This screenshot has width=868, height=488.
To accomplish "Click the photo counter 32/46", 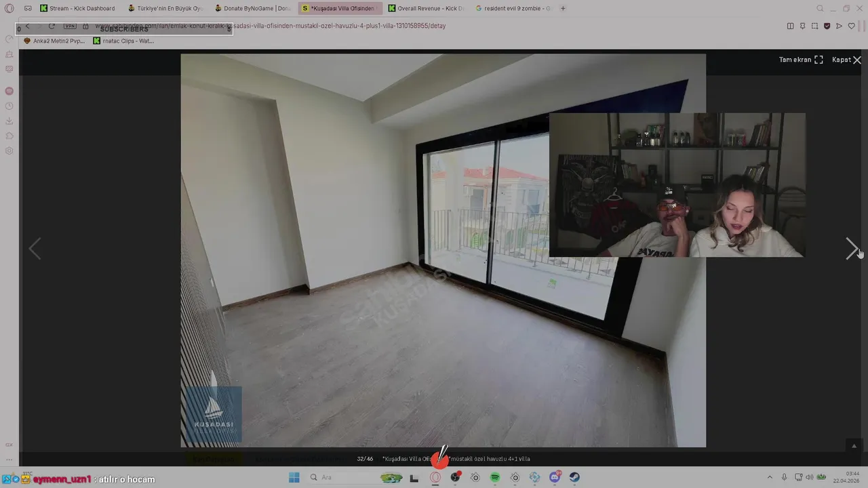I will pyautogui.click(x=365, y=459).
